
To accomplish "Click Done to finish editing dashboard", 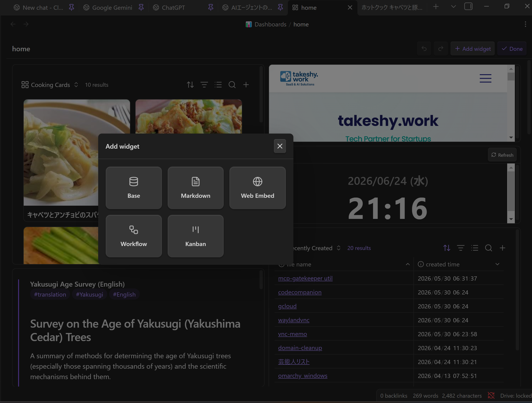I will [512, 49].
